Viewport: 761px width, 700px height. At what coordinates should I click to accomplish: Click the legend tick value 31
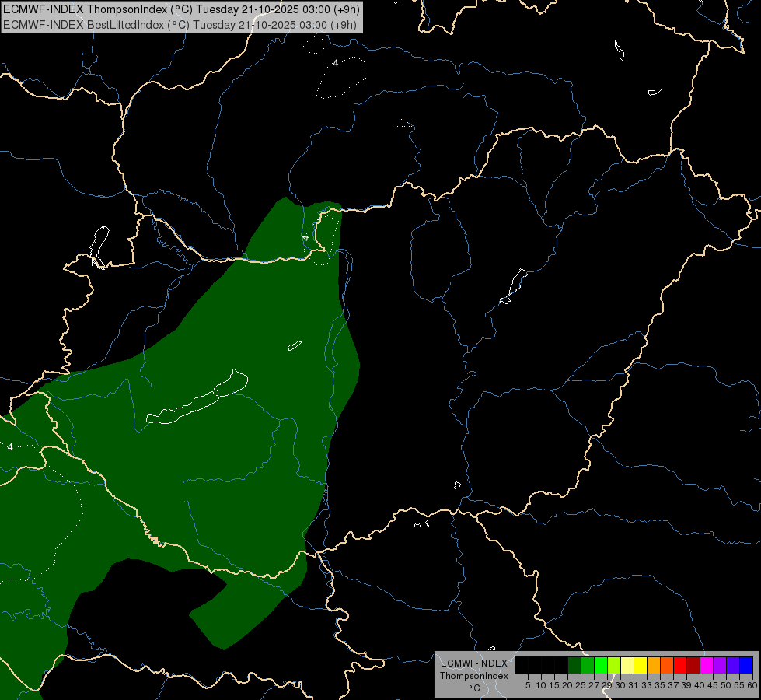(x=634, y=685)
